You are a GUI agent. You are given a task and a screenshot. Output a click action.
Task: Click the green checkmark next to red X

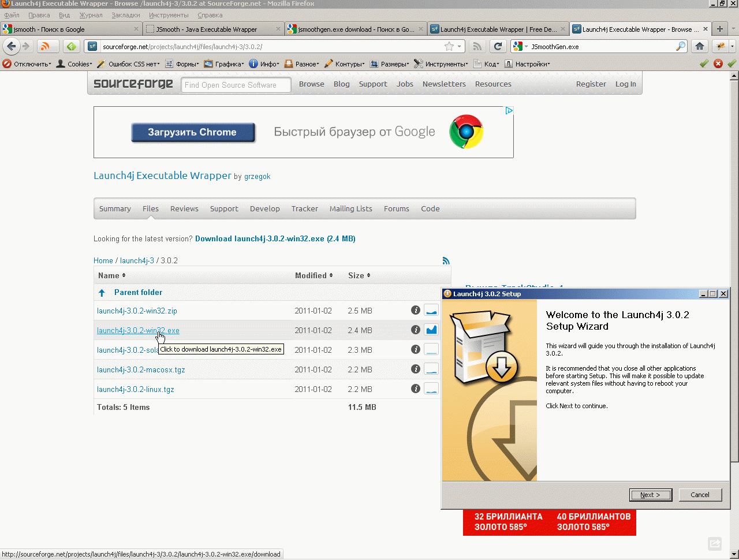coord(704,64)
